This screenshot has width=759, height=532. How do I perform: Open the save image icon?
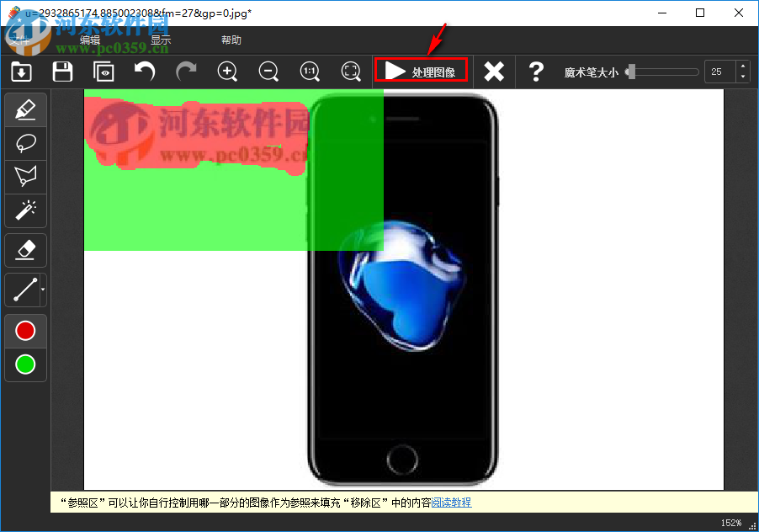(x=62, y=72)
